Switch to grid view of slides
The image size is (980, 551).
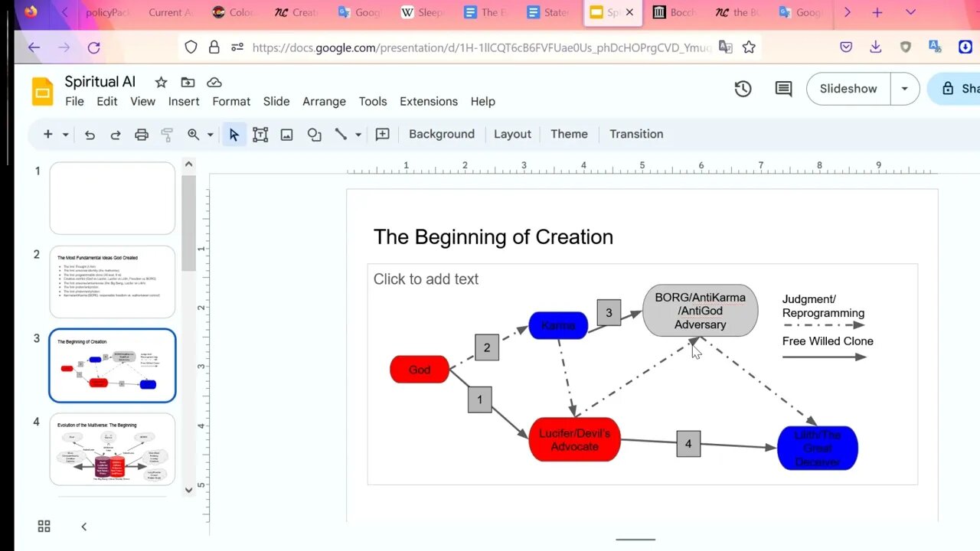[x=44, y=527]
